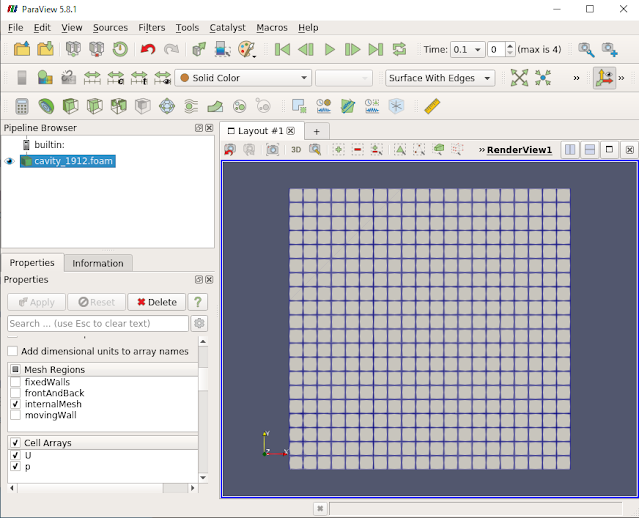Uncheck the internalMesh region
Screen dimensions: 639x518
[15, 404]
